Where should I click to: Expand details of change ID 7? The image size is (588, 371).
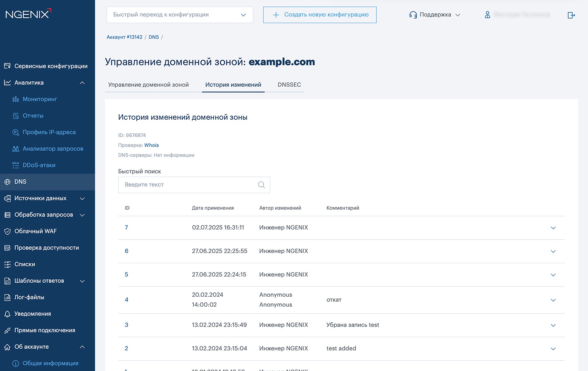pyautogui.click(x=553, y=228)
